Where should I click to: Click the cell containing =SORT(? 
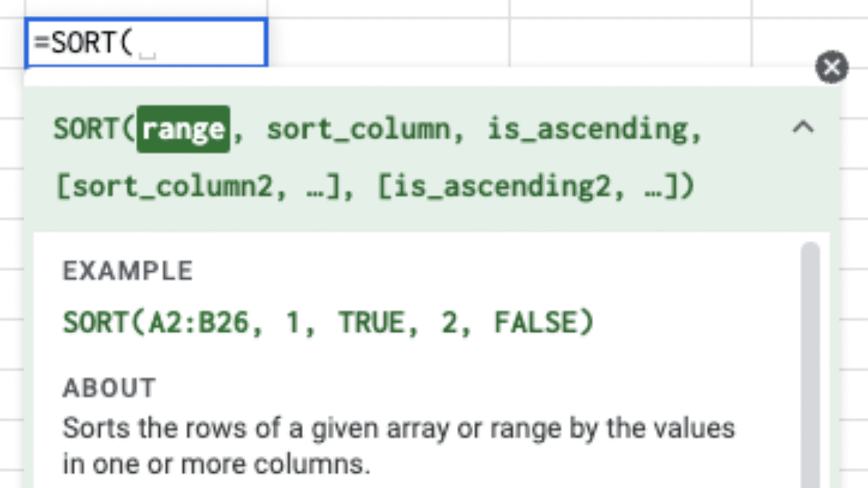click(145, 43)
